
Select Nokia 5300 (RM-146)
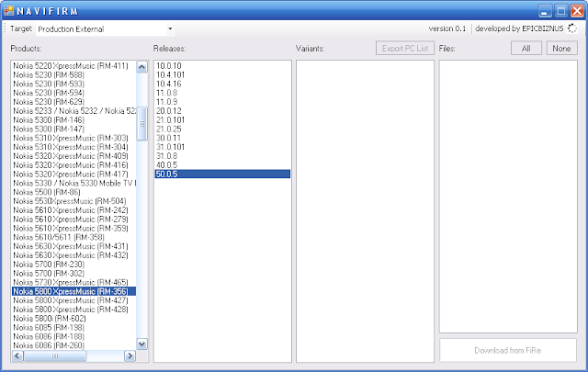[73, 119]
